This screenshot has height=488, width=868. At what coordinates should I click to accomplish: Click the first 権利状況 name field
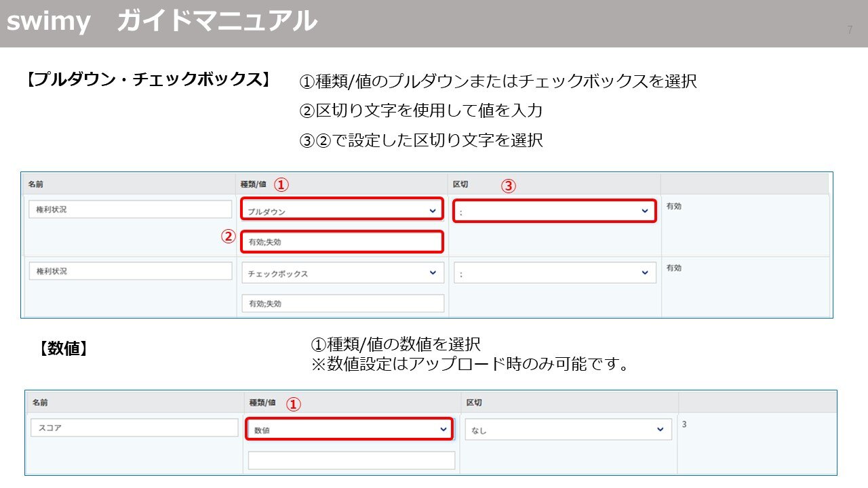(129, 209)
